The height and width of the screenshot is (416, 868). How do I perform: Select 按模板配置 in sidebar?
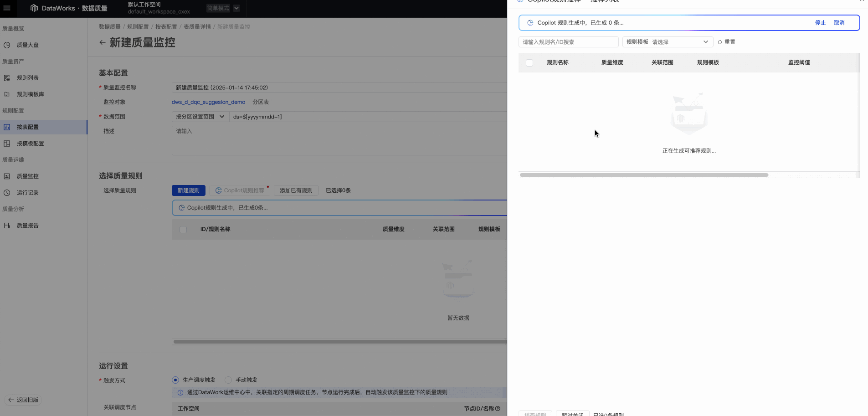(31, 144)
